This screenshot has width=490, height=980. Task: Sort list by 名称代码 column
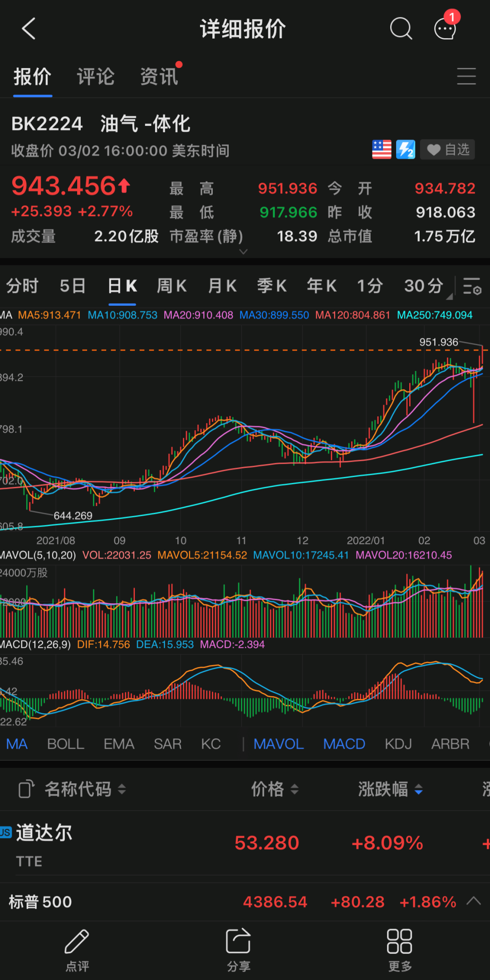(85, 789)
